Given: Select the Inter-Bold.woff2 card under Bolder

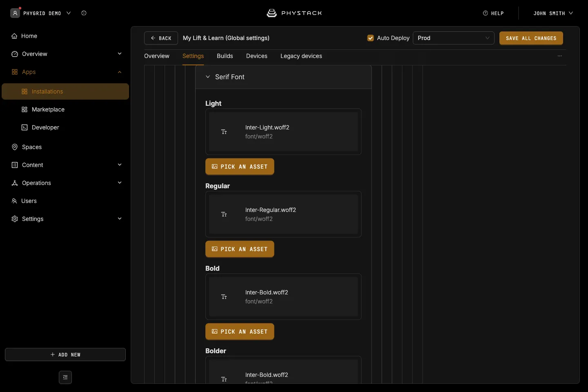Looking at the screenshot, I should tap(283, 371).
